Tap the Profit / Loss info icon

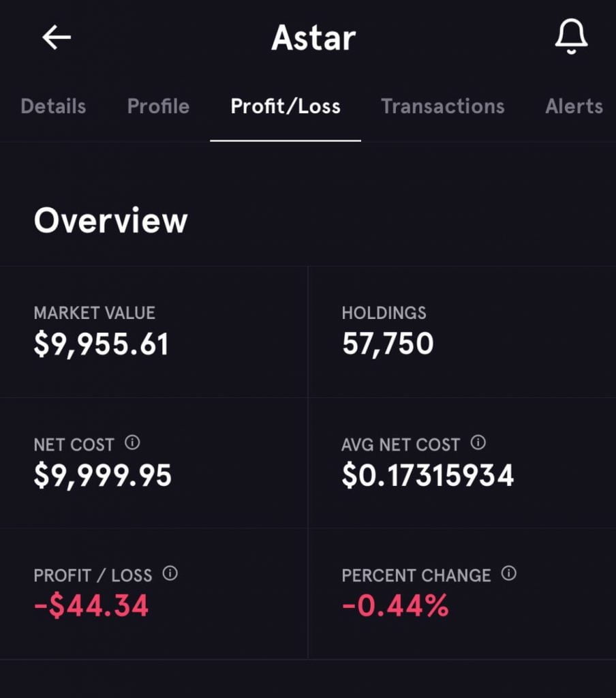170,574
